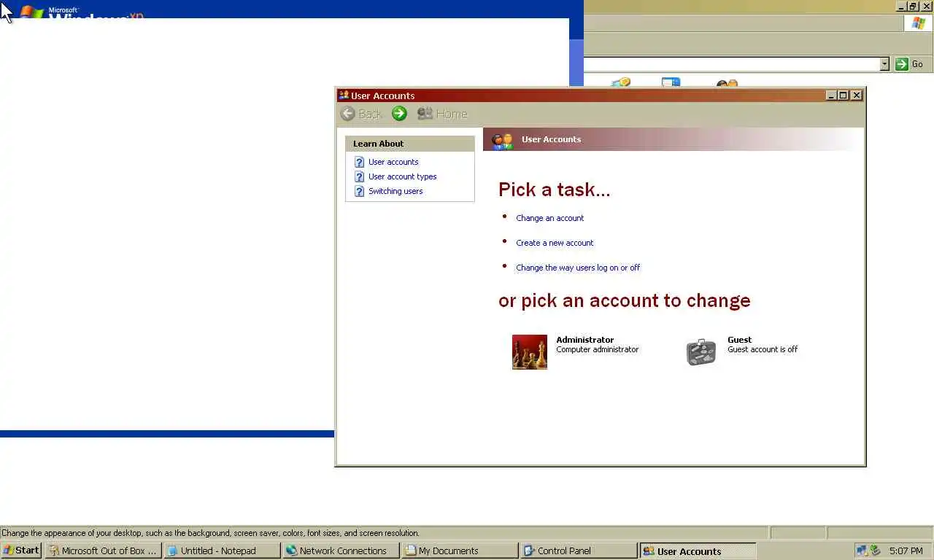The width and height of the screenshot is (934, 560).
Task: Close the Control Panel window
Action: pos(927,6)
